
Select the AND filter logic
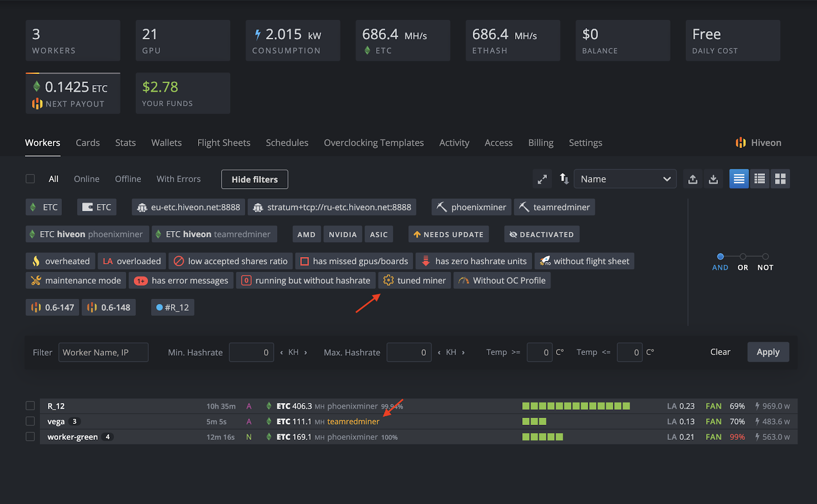pos(720,262)
